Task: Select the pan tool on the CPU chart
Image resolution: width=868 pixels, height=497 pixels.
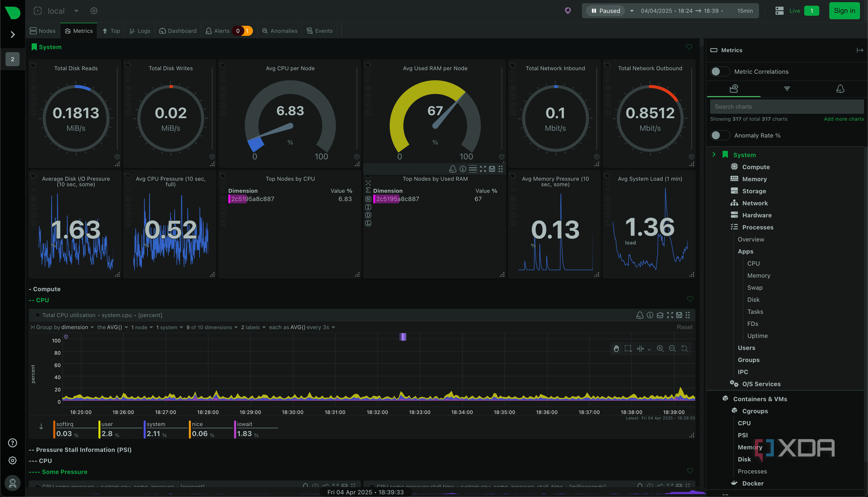Action: 616,349
